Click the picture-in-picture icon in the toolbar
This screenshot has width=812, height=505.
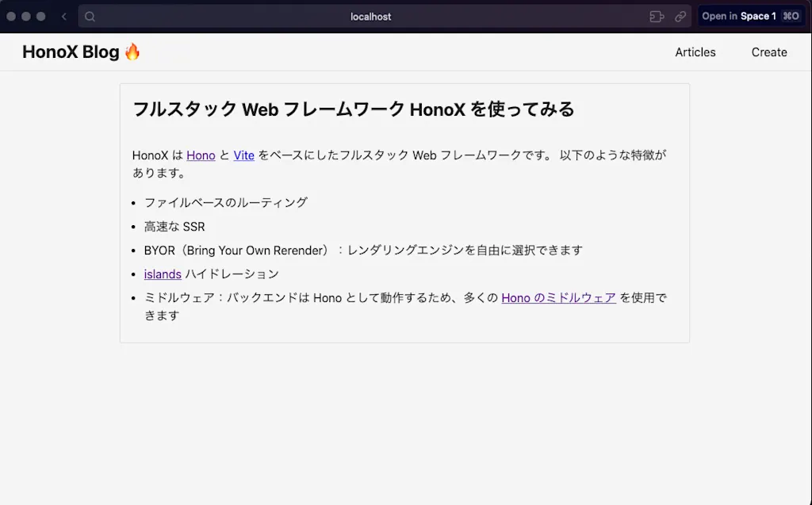click(657, 17)
